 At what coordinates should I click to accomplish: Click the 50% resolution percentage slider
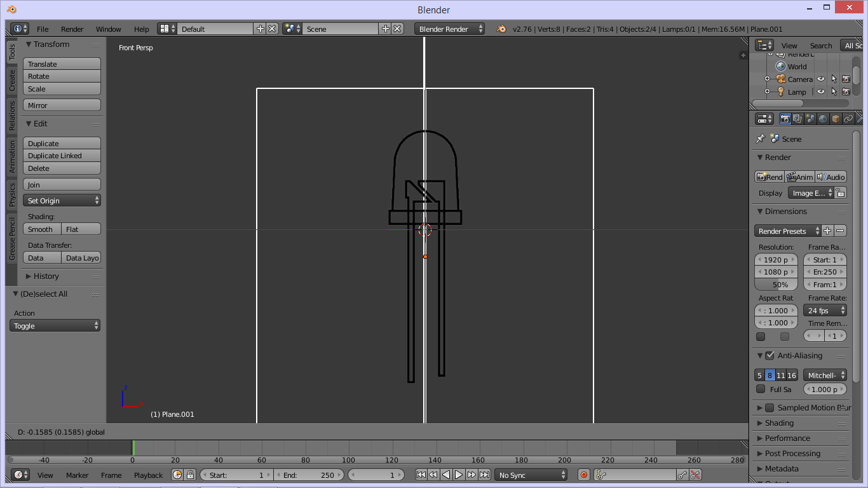point(776,285)
